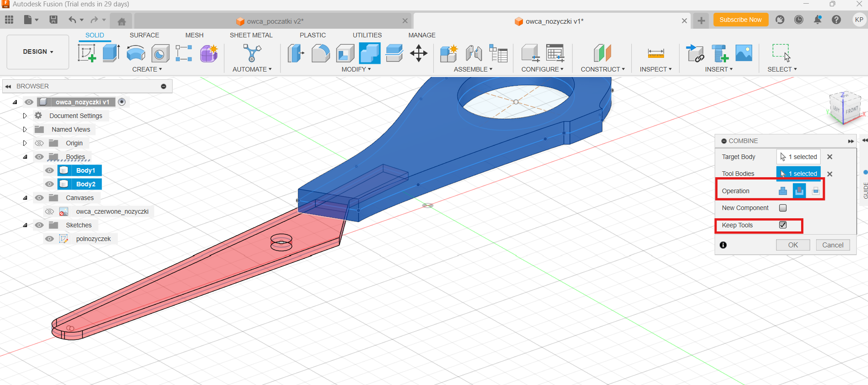868x385 pixels.
Task: Select the Revolve tool
Action: 136,53
